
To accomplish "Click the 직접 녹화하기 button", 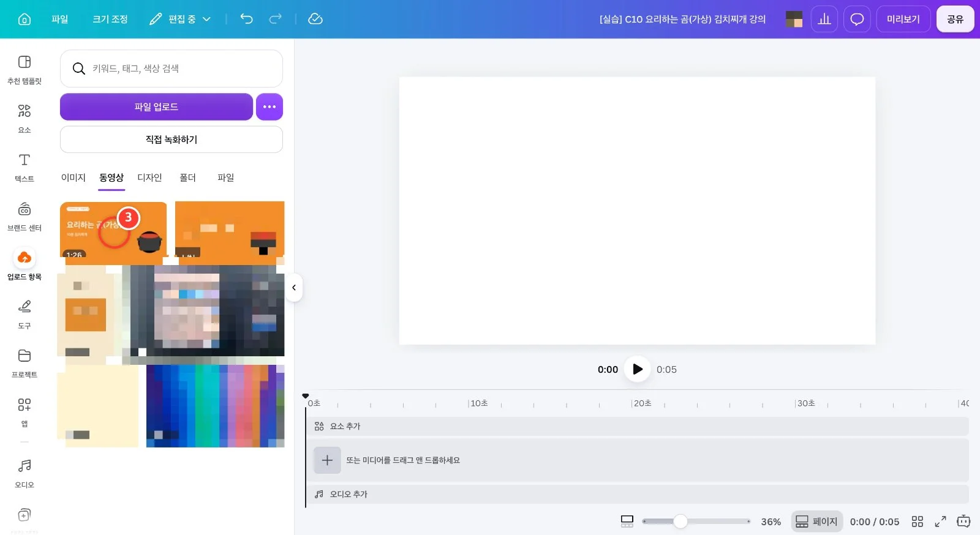I will click(x=171, y=140).
